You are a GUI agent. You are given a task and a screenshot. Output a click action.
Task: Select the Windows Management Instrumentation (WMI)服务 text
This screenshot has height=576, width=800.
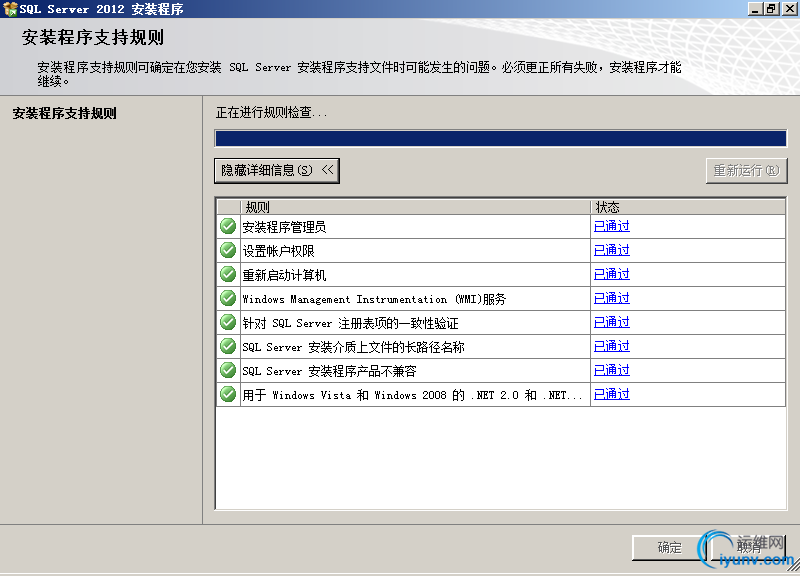point(374,298)
